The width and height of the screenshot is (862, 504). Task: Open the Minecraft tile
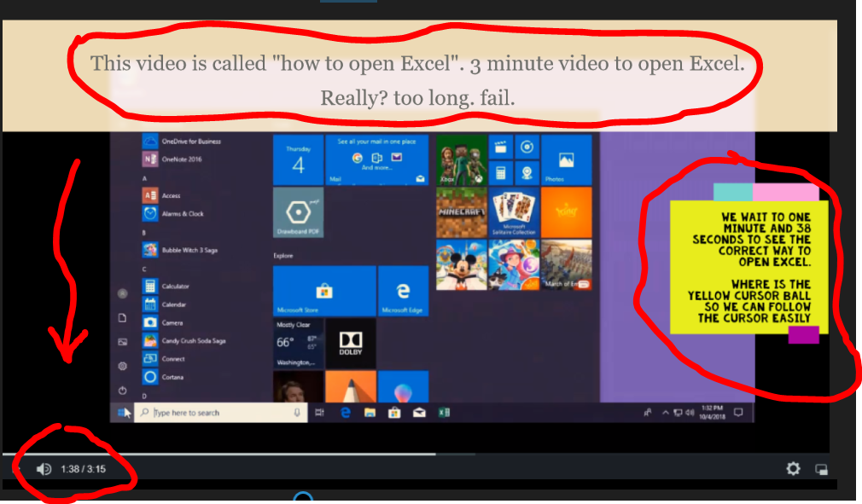click(462, 212)
